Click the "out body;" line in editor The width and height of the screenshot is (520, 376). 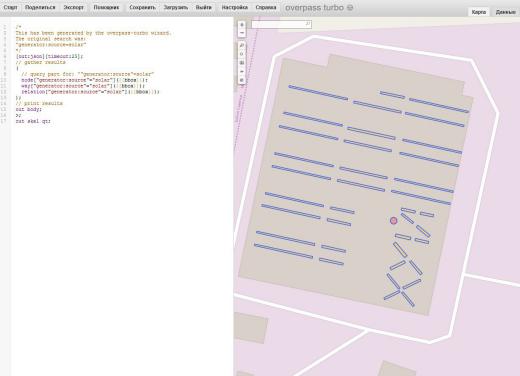[x=29, y=109]
